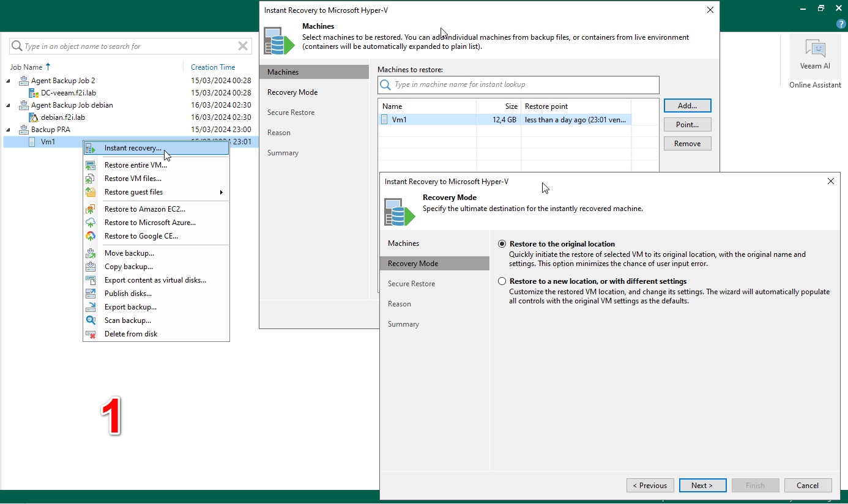Click the DC-veeam.f2i.lab Windows machine icon
The image size is (848, 504).
point(34,93)
